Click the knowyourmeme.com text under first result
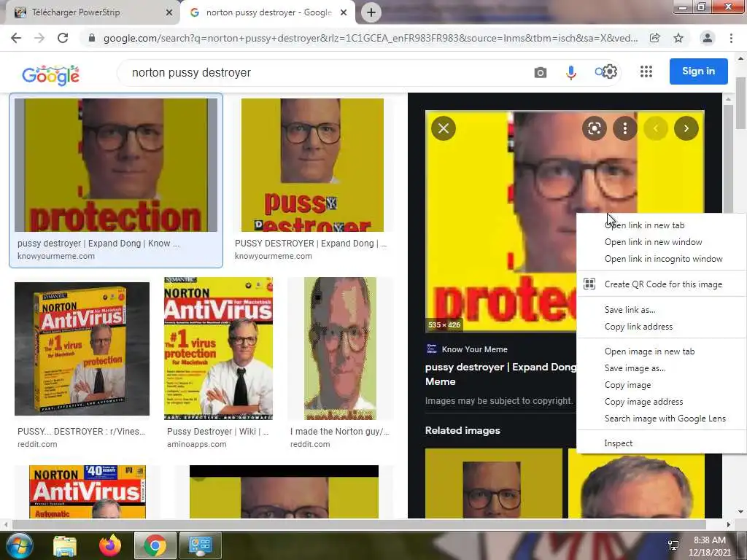747x560 pixels. tap(55, 256)
